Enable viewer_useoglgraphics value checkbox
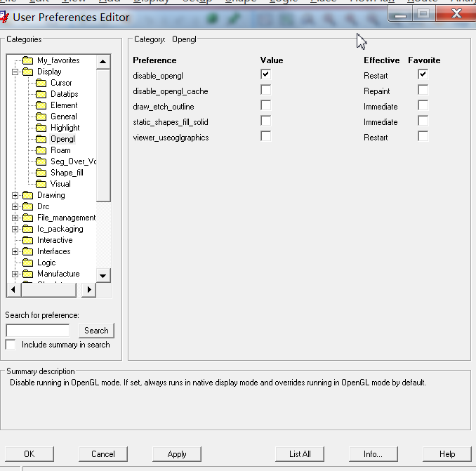The height and width of the screenshot is (471, 476). coord(265,136)
